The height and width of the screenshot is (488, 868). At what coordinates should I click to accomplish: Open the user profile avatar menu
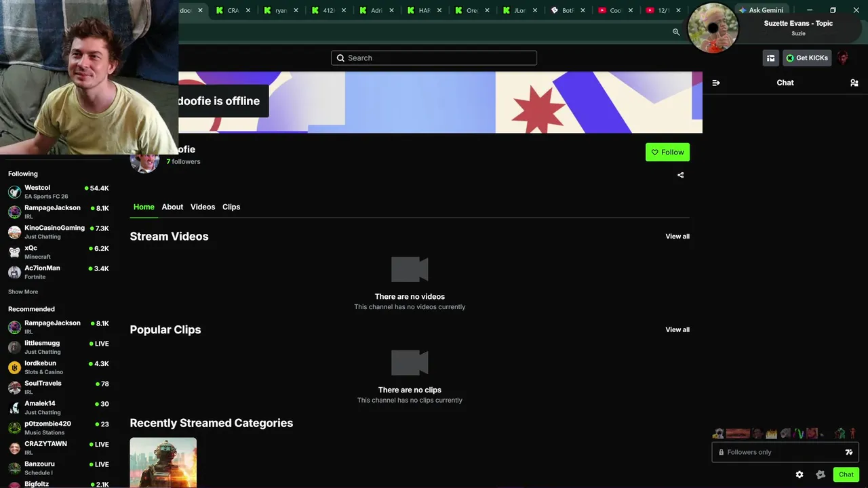tap(843, 58)
